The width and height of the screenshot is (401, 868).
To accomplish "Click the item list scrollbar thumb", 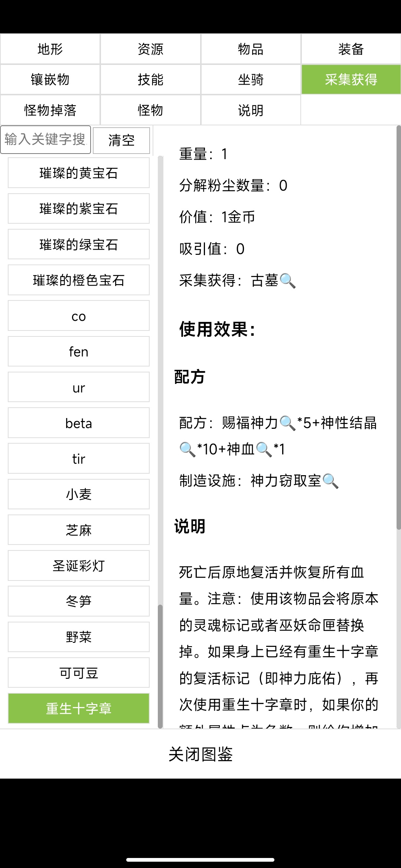I will coord(160,666).
